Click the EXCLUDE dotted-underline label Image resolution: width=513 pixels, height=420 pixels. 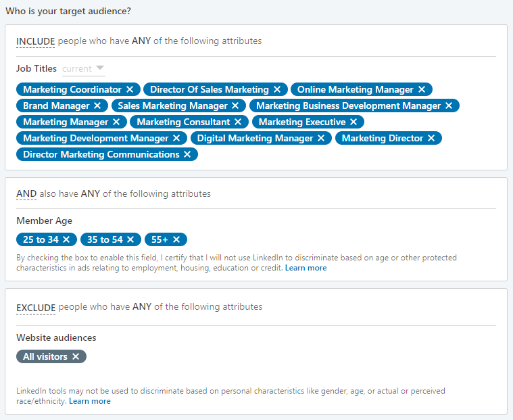36,308
